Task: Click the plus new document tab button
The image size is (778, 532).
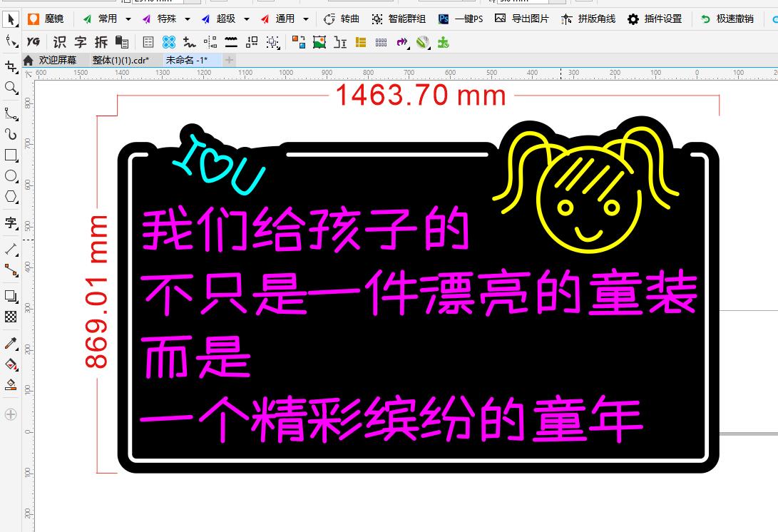Action: [229, 60]
